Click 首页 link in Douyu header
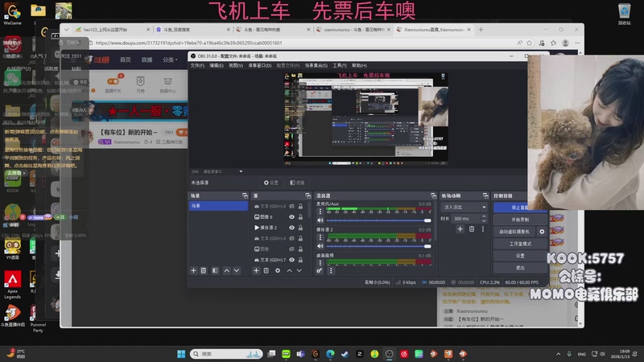The image size is (644, 362). click(x=126, y=60)
